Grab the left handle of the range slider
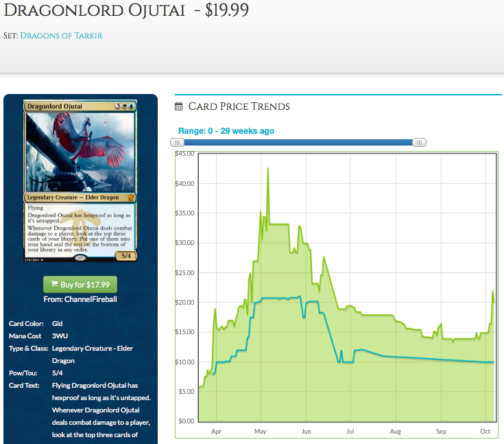This screenshot has height=444, width=504. pyautogui.click(x=177, y=142)
